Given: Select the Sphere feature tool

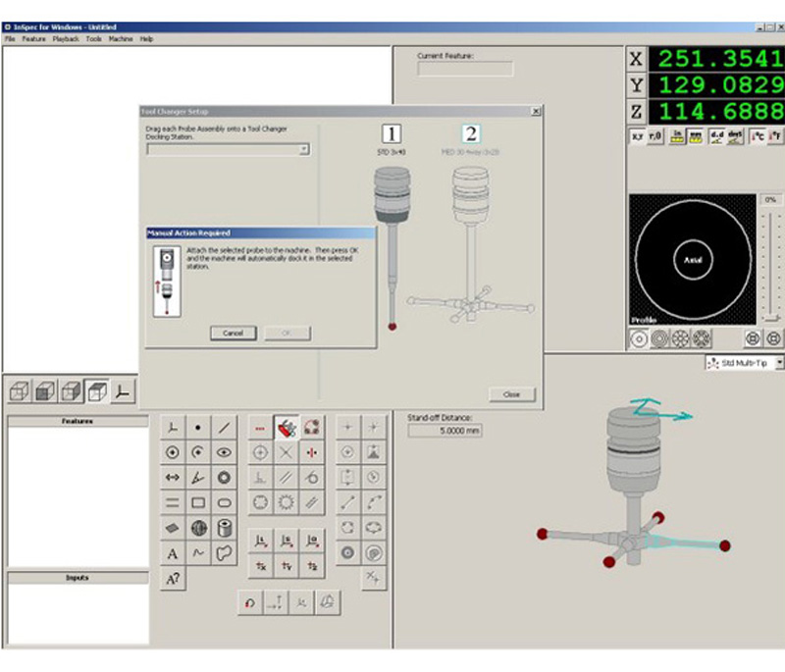Looking at the screenshot, I should (x=198, y=528).
